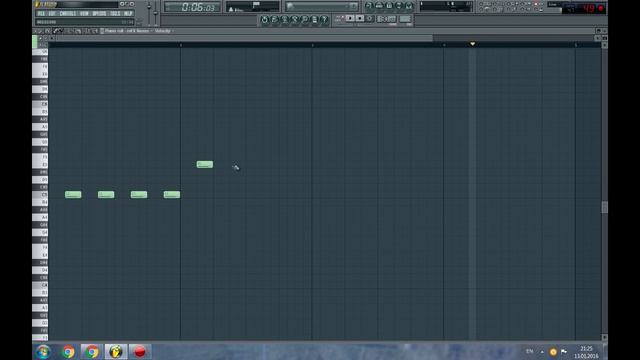The height and width of the screenshot is (360, 640).
Task: Open the HELP menu
Action: pyautogui.click(x=128, y=13)
